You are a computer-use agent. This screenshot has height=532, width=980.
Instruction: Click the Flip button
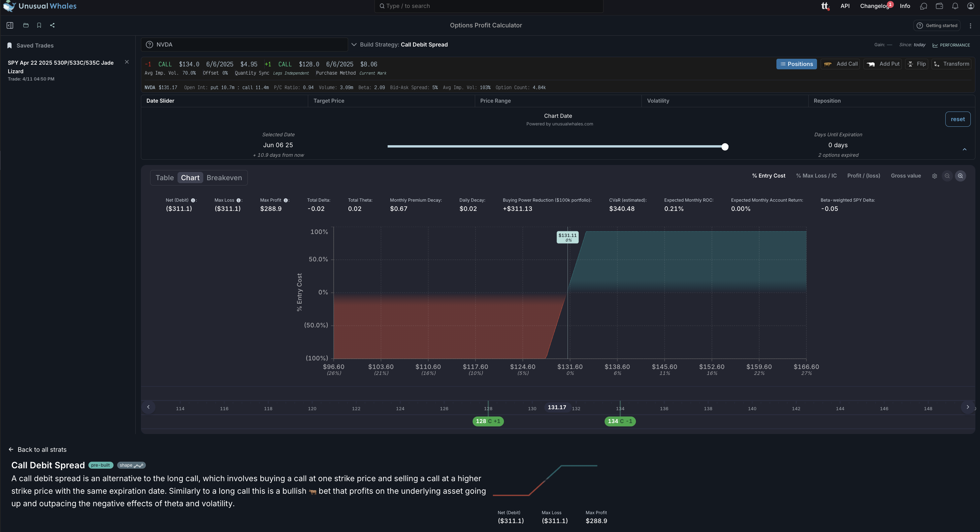coord(916,64)
